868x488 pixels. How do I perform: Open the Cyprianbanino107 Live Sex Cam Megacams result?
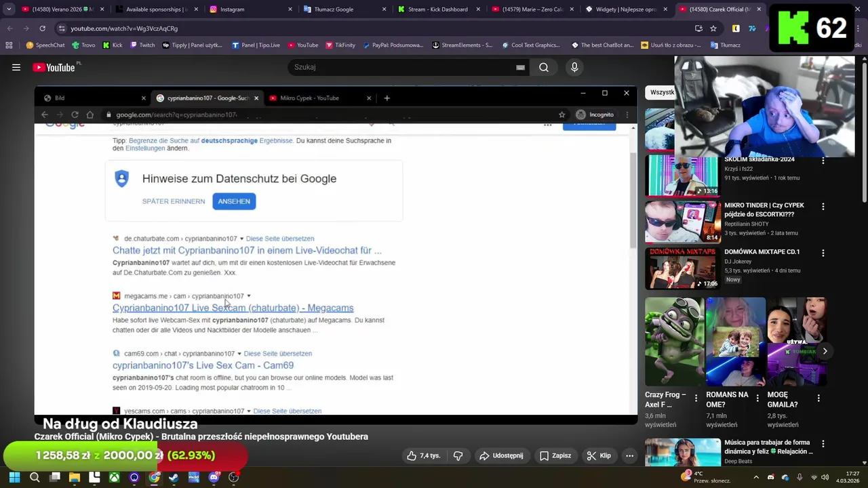[x=233, y=308]
